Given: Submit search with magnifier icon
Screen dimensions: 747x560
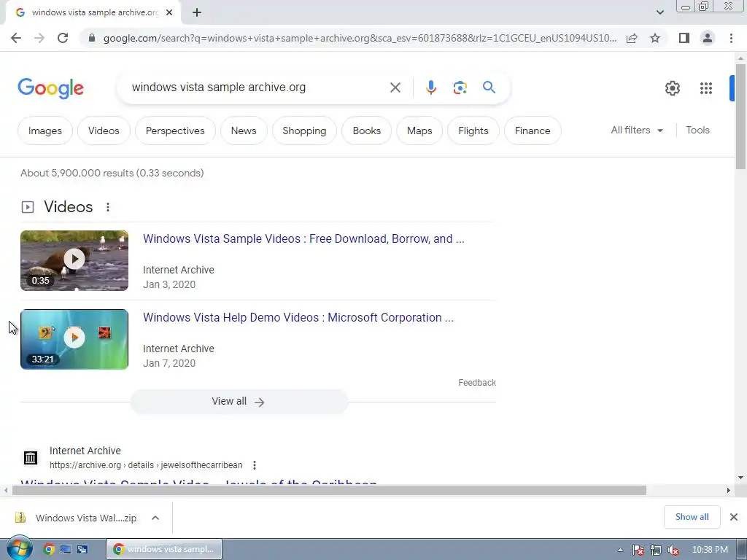Looking at the screenshot, I should (489, 87).
